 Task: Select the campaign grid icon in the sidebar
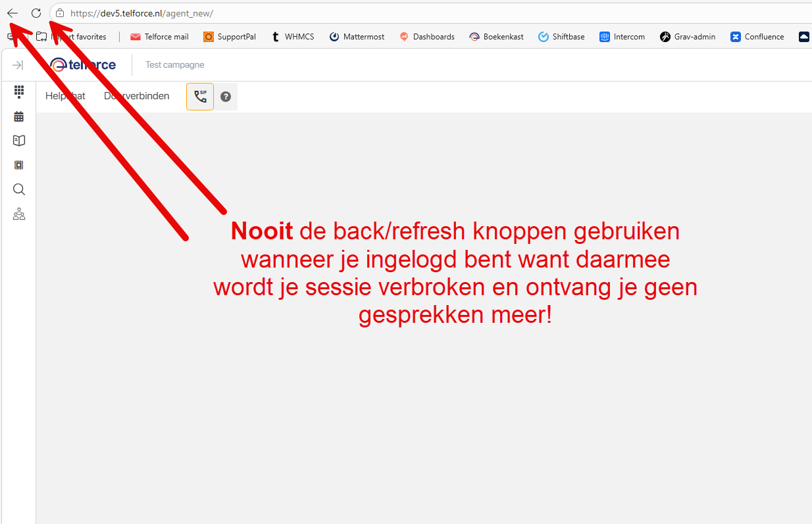tap(18, 165)
